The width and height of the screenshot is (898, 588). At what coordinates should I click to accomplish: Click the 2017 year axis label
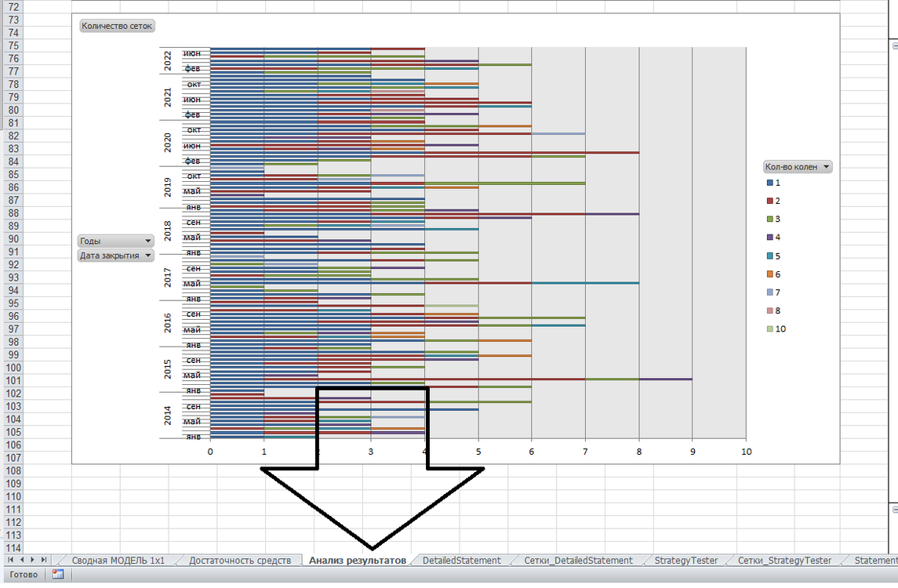[x=168, y=277]
